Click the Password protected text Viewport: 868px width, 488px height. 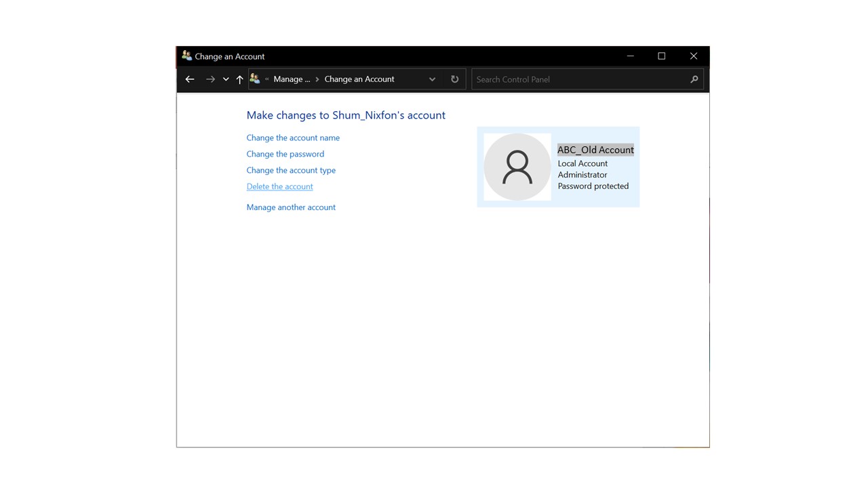click(x=593, y=186)
